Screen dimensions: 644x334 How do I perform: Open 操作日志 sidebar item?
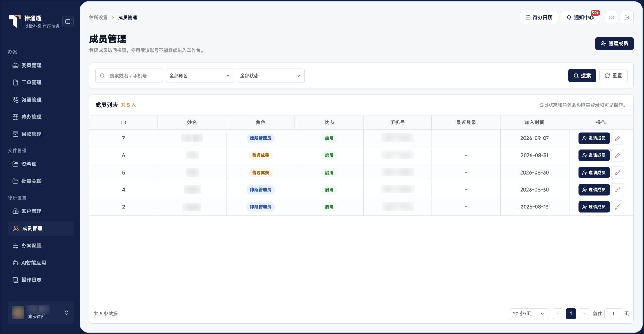coord(41,280)
